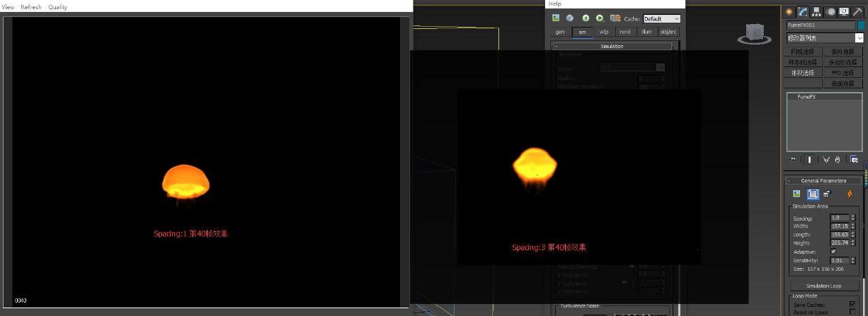Image resolution: width=868 pixels, height=316 pixels.
Task: Click the 网格选择 button
Action: [802, 52]
